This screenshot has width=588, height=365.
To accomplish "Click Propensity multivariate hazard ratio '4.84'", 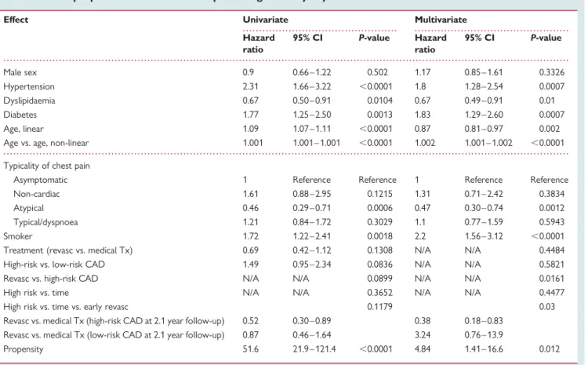I will coord(423,349).
